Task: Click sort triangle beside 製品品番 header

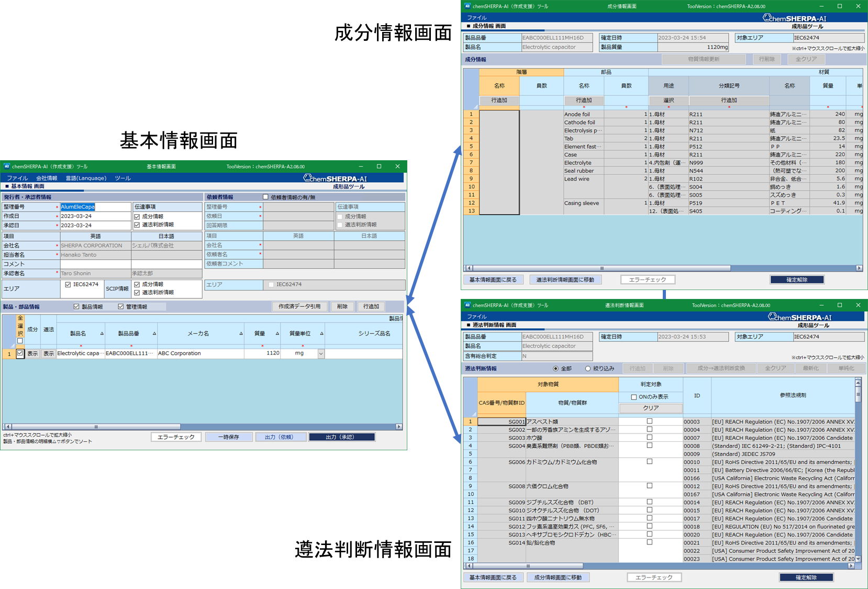Action: pyautogui.click(x=154, y=334)
